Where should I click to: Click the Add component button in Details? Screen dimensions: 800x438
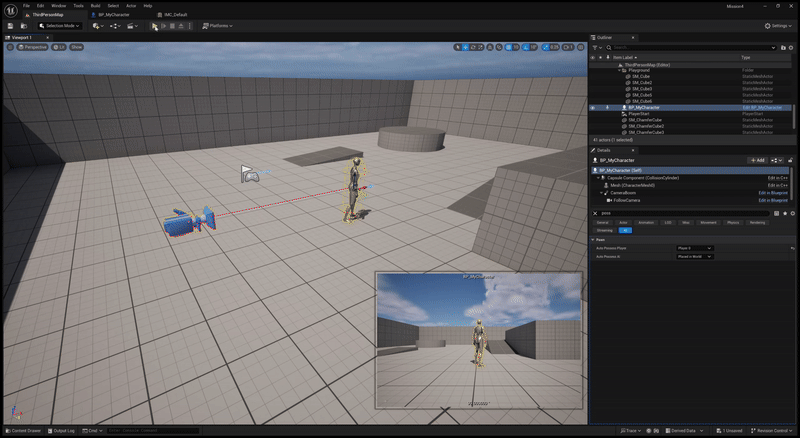757,160
